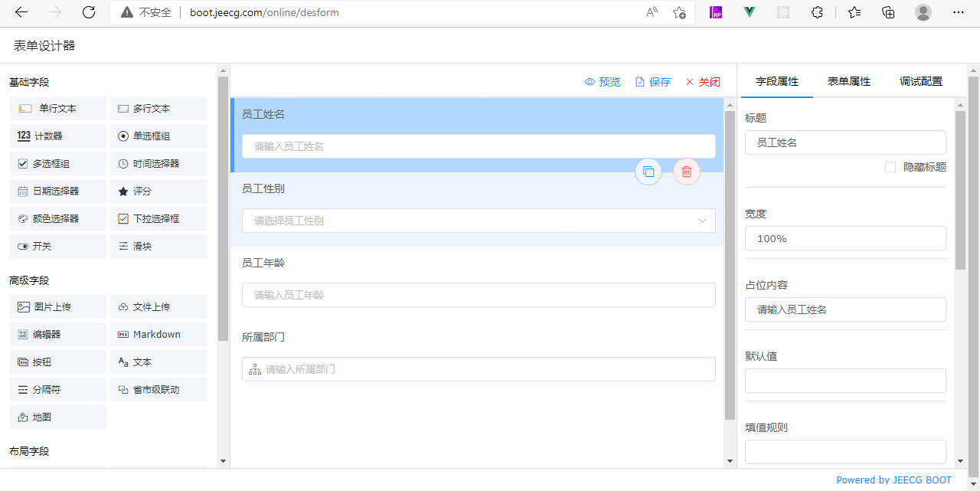Viewport: 980px width, 491px height.
Task: Select the 日期选择器 date picker component
Action: click(58, 191)
